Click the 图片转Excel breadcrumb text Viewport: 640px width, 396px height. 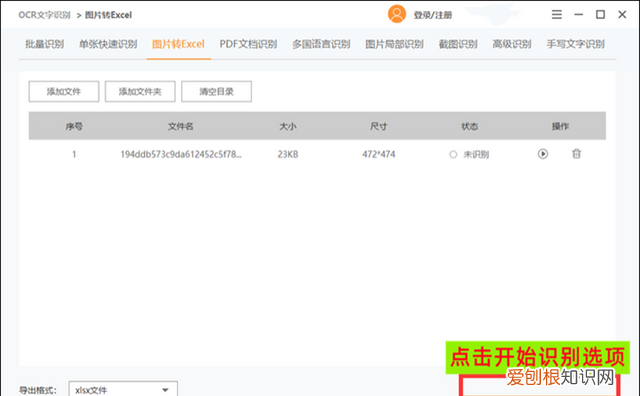coord(108,15)
